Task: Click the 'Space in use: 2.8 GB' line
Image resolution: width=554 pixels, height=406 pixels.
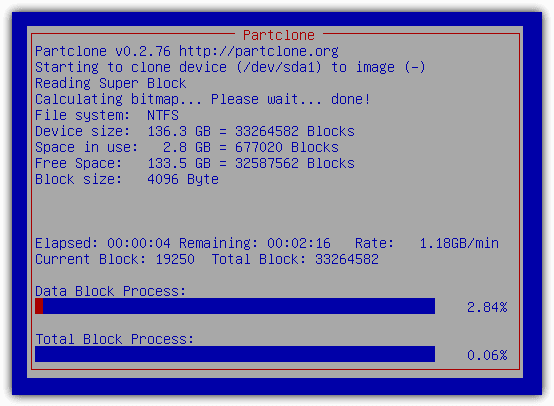Action: pos(187,147)
